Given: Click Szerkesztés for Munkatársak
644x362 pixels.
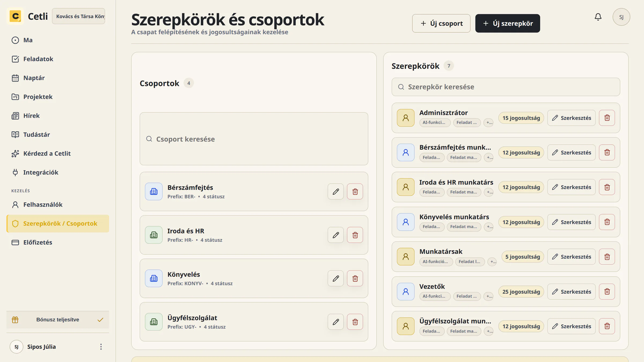Looking at the screenshot, I should 571,257.
